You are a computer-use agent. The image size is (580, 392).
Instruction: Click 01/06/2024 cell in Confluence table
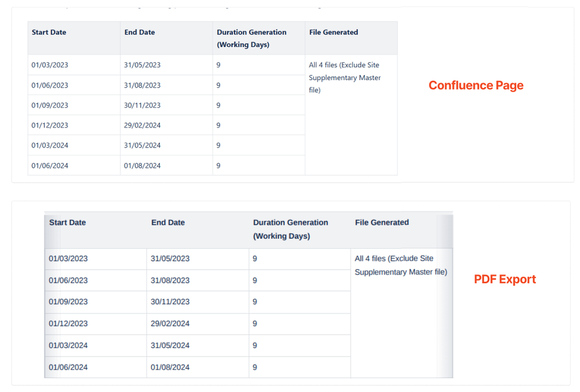click(x=74, y=166)
